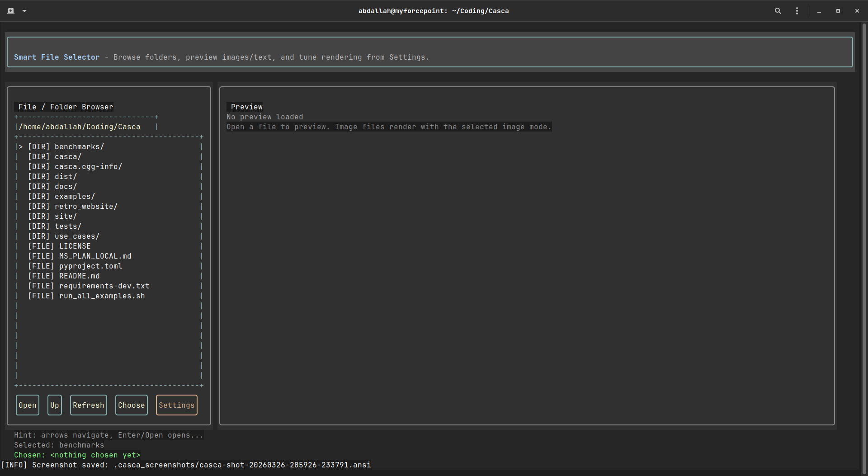Open a new terminal tab
868x476 pixels.
point(11,10)
